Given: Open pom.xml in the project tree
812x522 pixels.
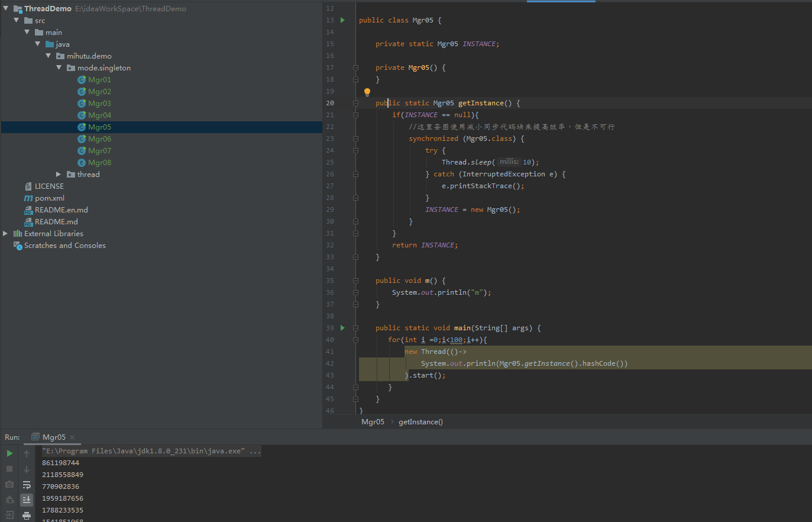Looking at the screenshot, I should pyautogui.click(x=50, y=198).
